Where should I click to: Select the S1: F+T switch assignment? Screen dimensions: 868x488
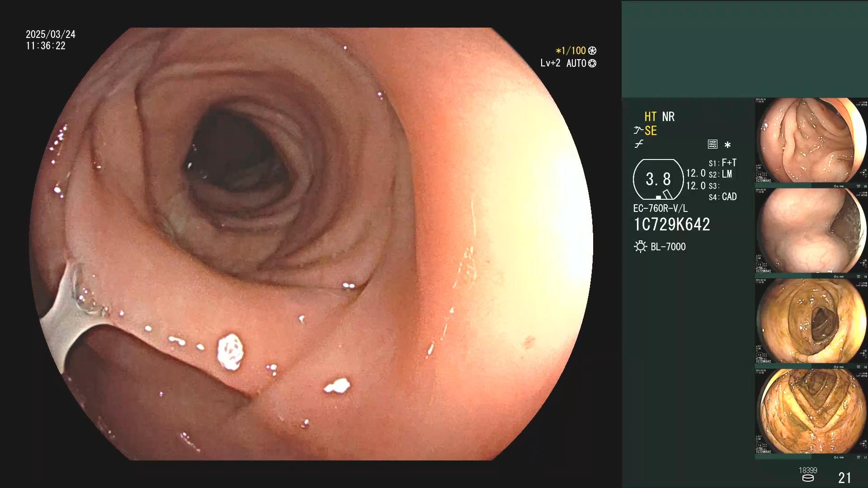(722, 163)
